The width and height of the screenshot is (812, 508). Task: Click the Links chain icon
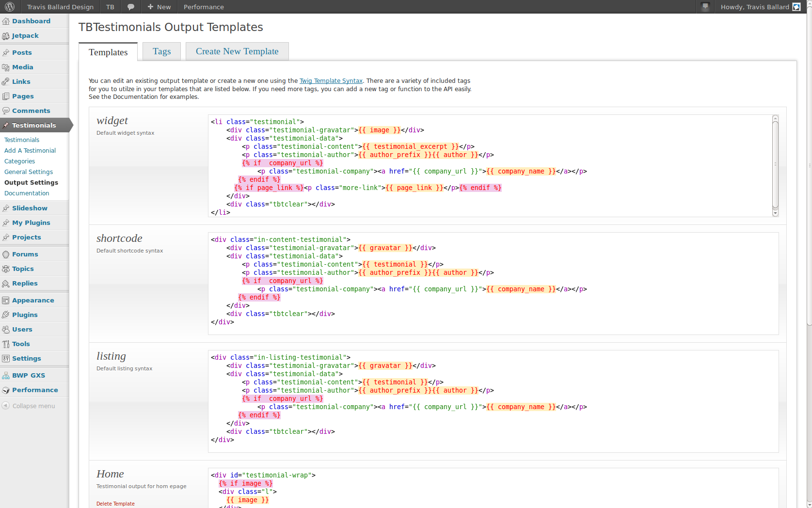coord(6,82)
